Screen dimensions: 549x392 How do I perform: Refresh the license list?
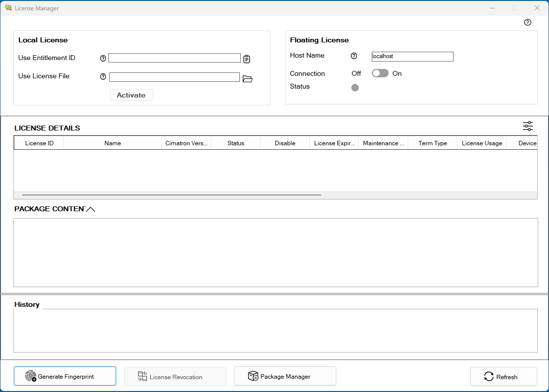[503, 377]
